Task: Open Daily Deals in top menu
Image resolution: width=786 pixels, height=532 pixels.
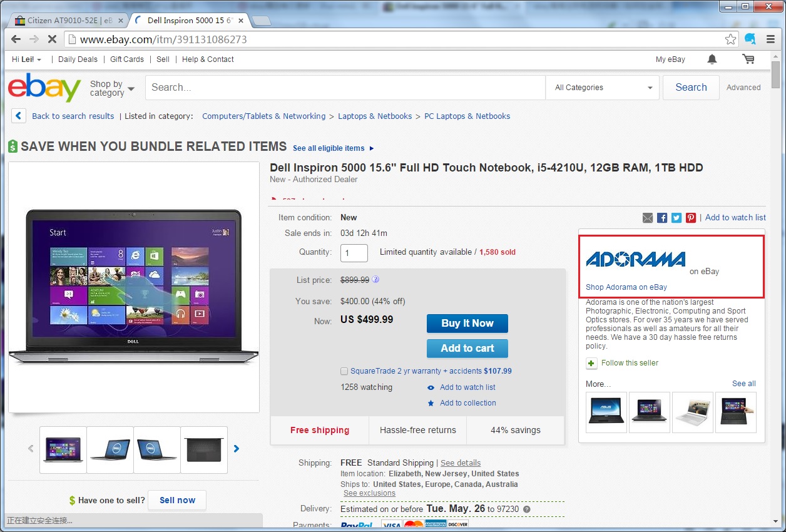Action: 78,59
